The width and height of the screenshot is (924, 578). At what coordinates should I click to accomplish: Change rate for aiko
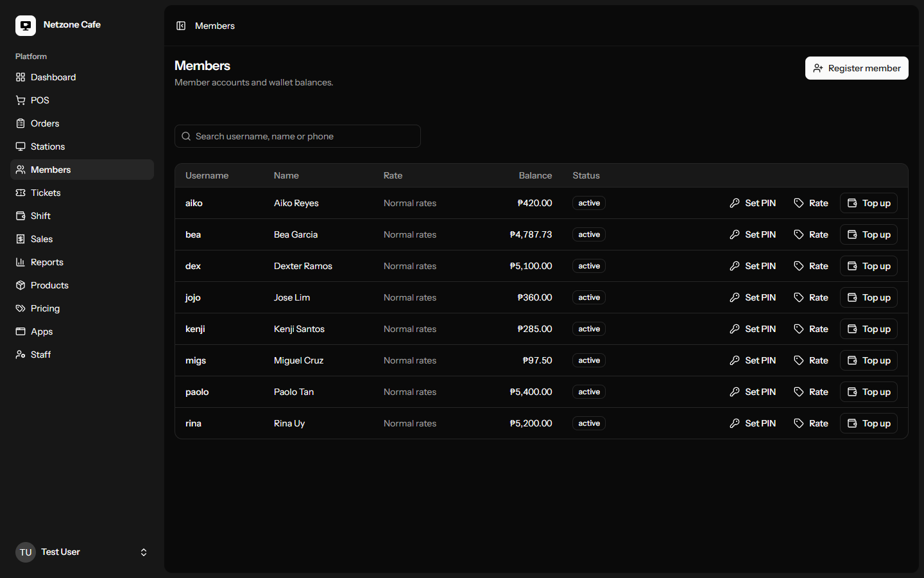pos(811,203)
